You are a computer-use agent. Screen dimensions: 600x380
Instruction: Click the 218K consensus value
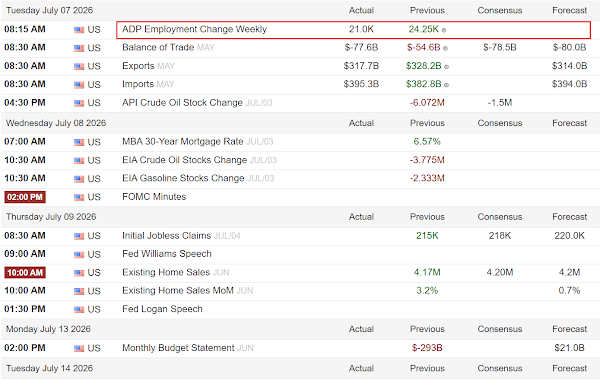(x=500, y=236)
